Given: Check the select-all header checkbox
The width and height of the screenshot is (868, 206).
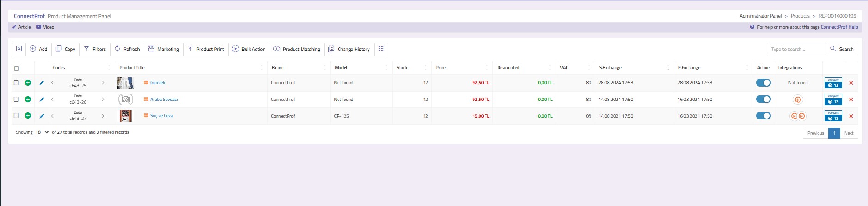Looking at the screenshot, I should point(17,69).
